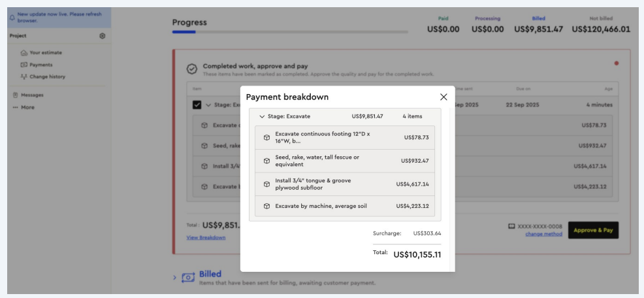Collapse the stage row chevron beside checkbox
This screenshot has width=644, height=298.
point(208,105)
